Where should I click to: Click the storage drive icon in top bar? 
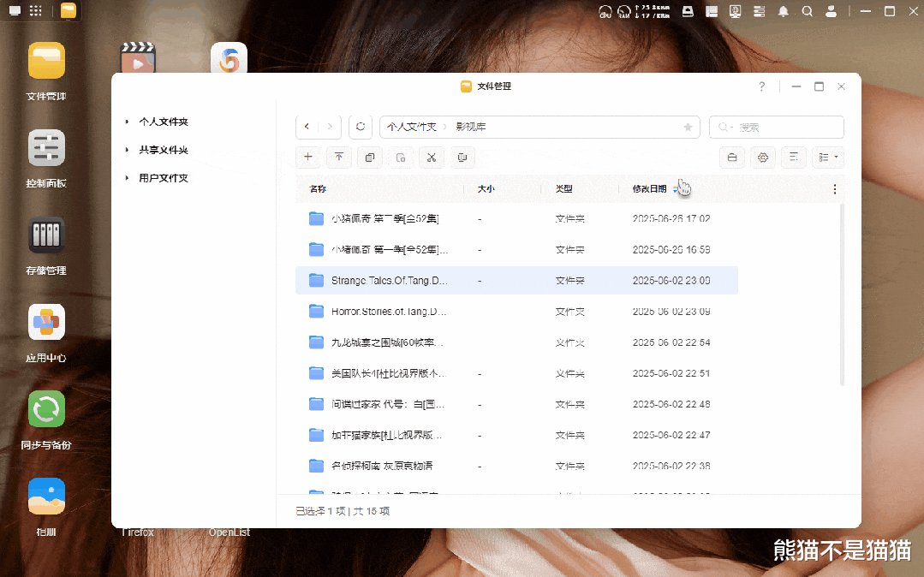click(x=688, y=11)
